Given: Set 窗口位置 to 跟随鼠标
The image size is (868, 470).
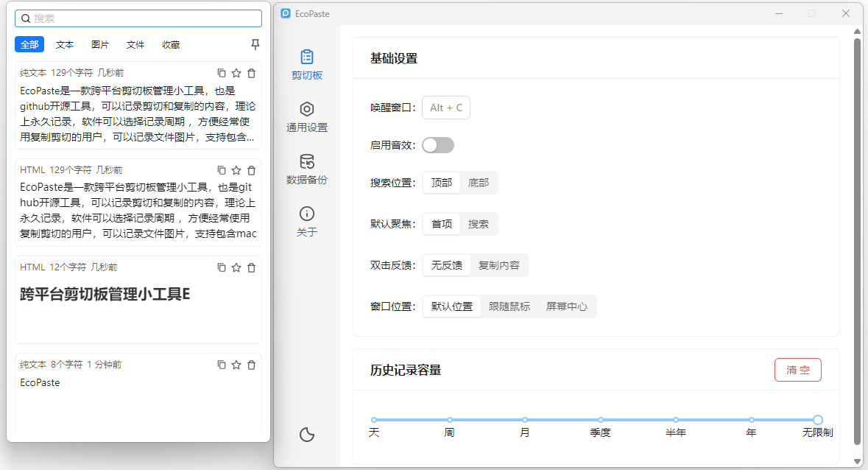Looking at the screenshot, I should tap(509, 306).
